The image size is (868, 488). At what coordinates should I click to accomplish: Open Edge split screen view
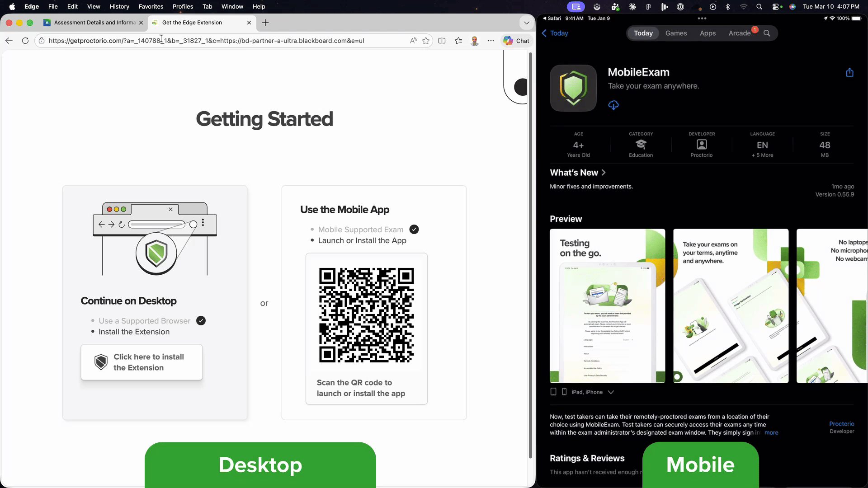tap(442, 41)
